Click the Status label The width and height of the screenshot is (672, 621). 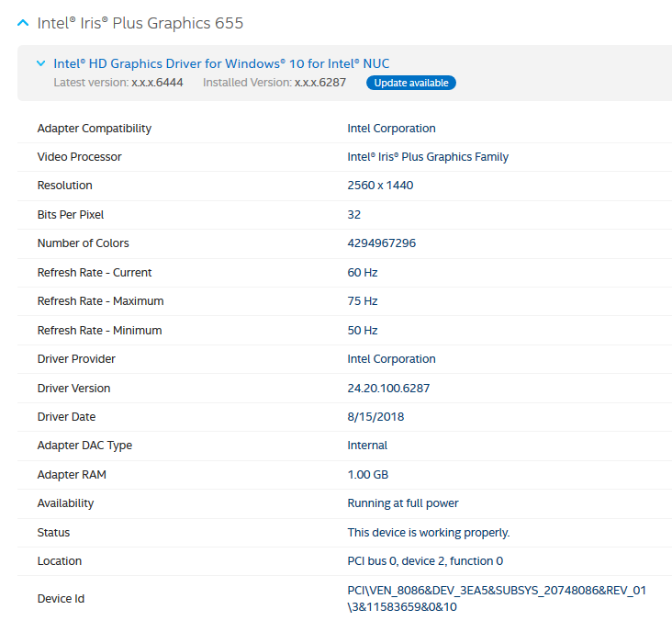[x=53, y=533]
